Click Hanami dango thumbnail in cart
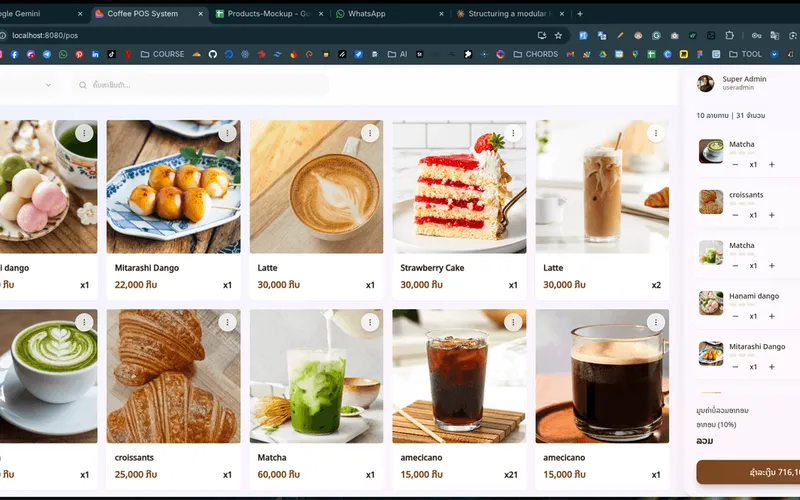Viewport: 800px width, 500px height. [x=711, y=303]
